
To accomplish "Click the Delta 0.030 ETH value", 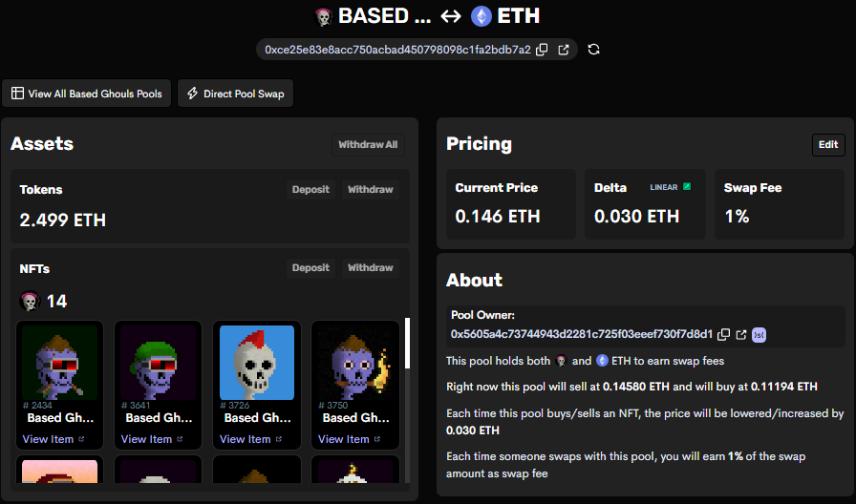I will pos(636,217).
